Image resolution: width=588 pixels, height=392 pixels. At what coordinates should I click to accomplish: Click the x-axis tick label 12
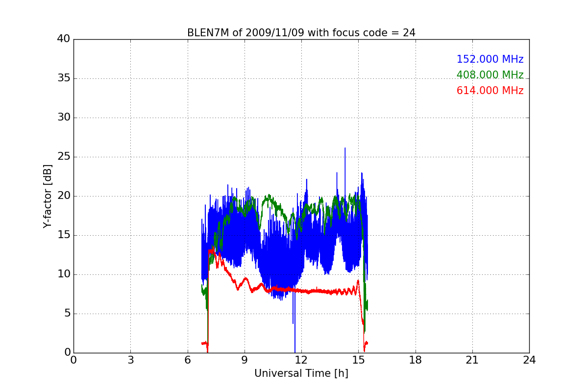coord(301,360)
